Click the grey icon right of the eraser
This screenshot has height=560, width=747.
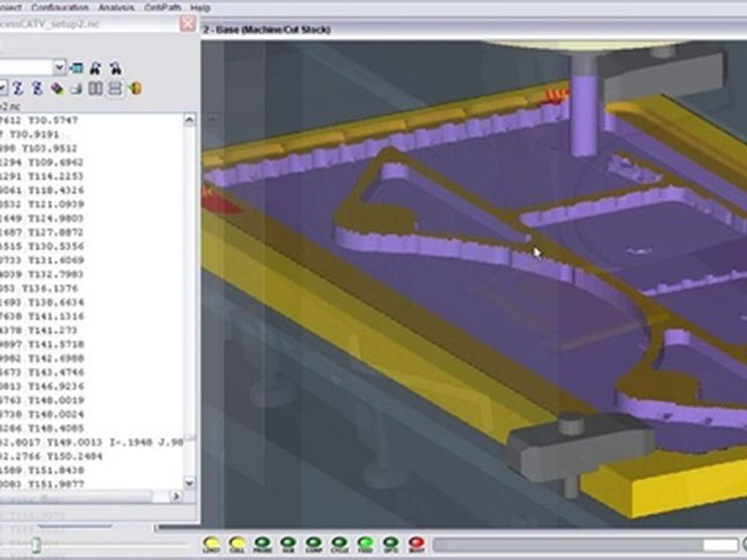tap(75, 89)
